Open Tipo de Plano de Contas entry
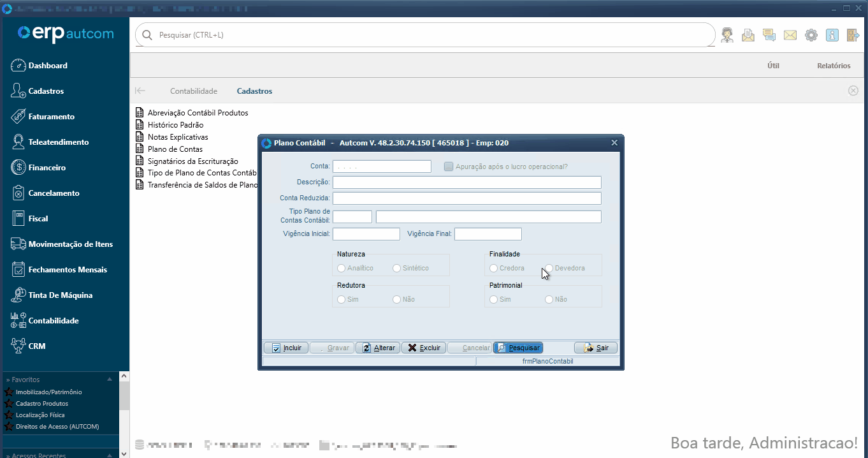868x458 pixels. 196,173
